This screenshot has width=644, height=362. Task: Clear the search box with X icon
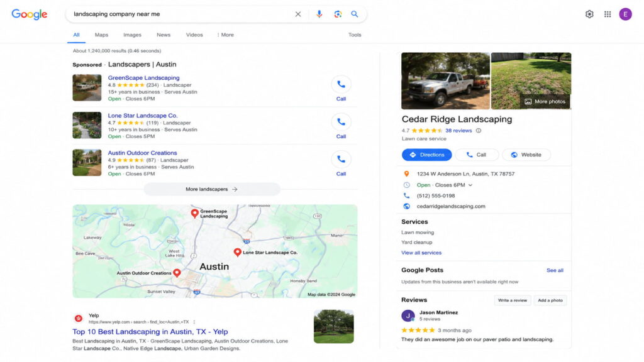point(297,14)
